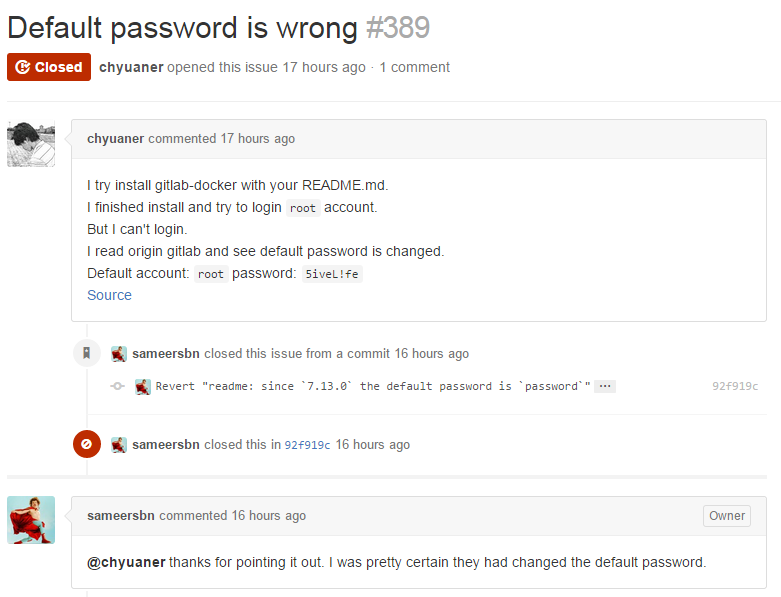Open chyuaner's profile from issue header
This screenshot has height=597, width=781.
(131, 67)
